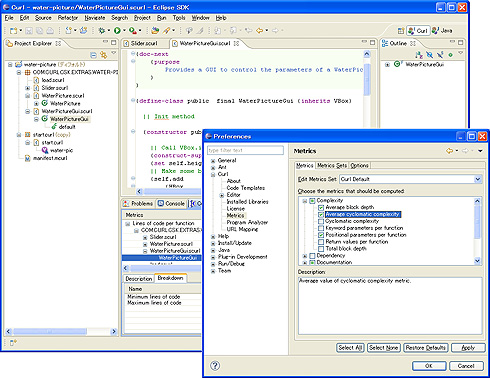This screenshot has width=490, height=378.
Task: Click the Back arrow in Preferences Metrics header
Action: click(450, 151)
